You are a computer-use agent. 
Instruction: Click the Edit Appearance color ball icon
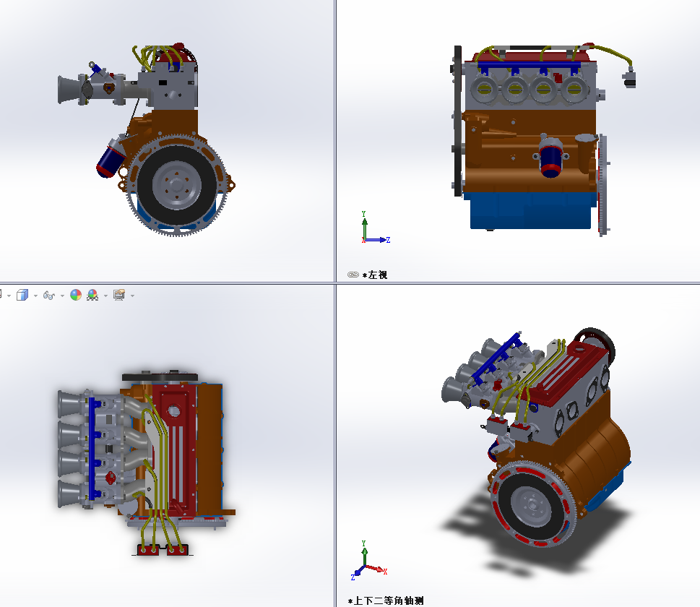point(76,295)
